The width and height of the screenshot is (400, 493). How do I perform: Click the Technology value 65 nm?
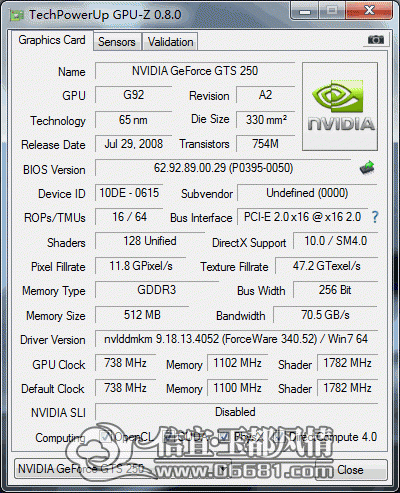click(134, 120)
